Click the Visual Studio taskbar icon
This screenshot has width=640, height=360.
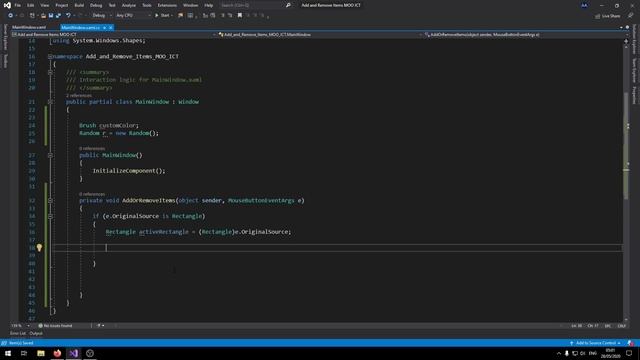tap(73, 353)
